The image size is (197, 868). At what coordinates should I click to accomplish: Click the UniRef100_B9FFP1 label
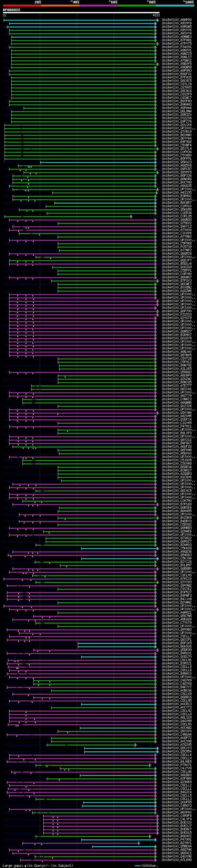click(176, 159)
